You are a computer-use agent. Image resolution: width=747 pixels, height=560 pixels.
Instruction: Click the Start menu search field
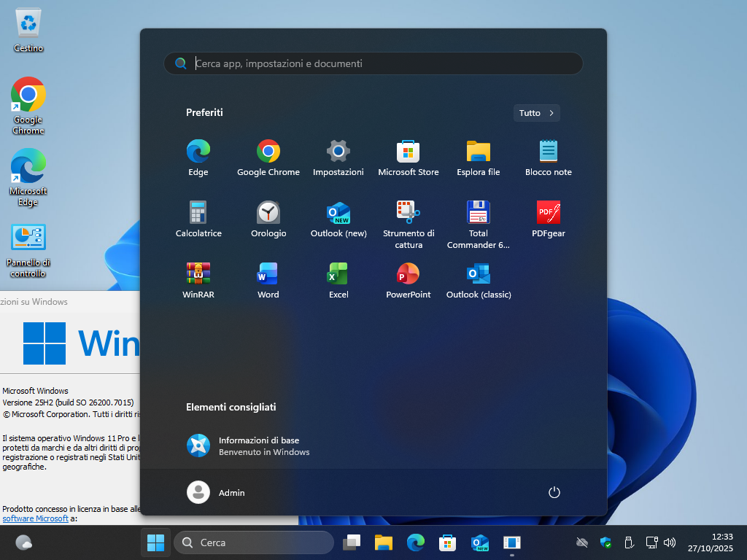(x=373, y=63)
